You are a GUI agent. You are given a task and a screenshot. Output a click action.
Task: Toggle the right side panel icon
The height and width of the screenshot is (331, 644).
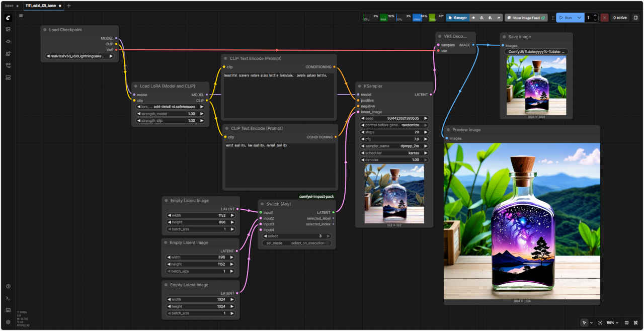pyautogui.click(x=635, y=18)
